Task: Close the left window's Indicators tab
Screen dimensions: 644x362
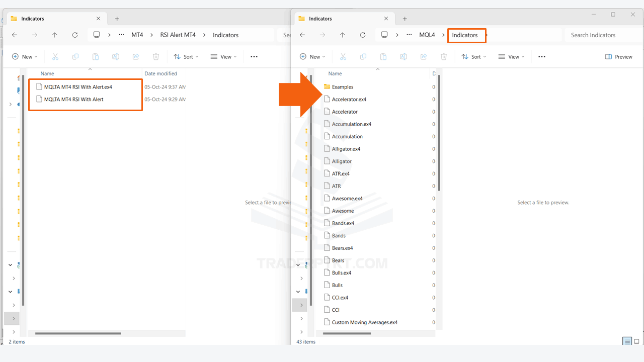Action: [x=99, y=19]
